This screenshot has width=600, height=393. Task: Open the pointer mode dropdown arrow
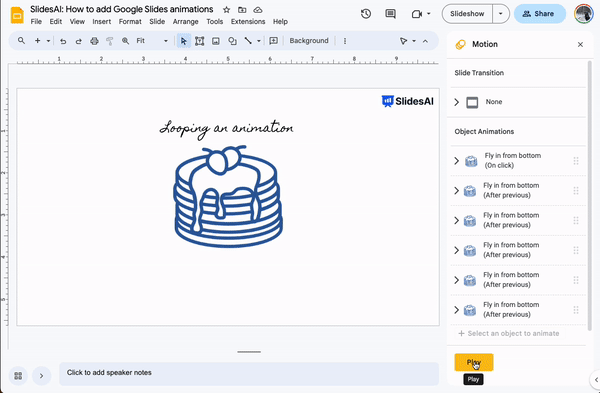[x=414, y=41]
